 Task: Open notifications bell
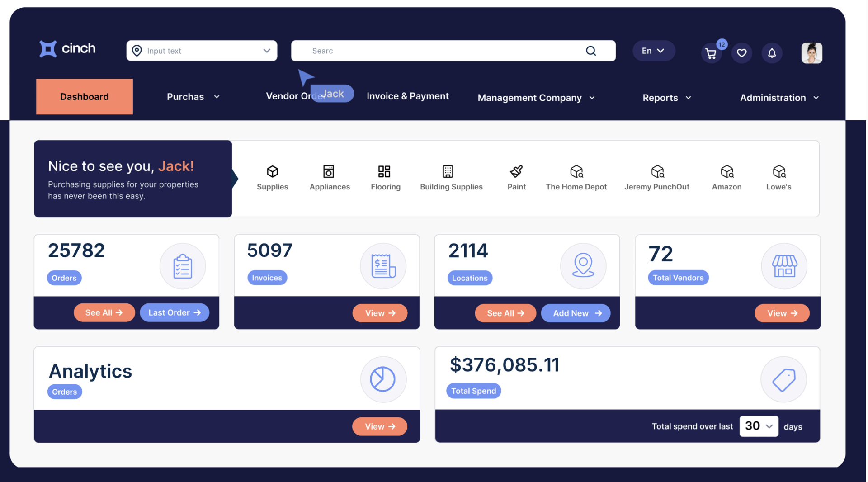click(x=772, y=53)
